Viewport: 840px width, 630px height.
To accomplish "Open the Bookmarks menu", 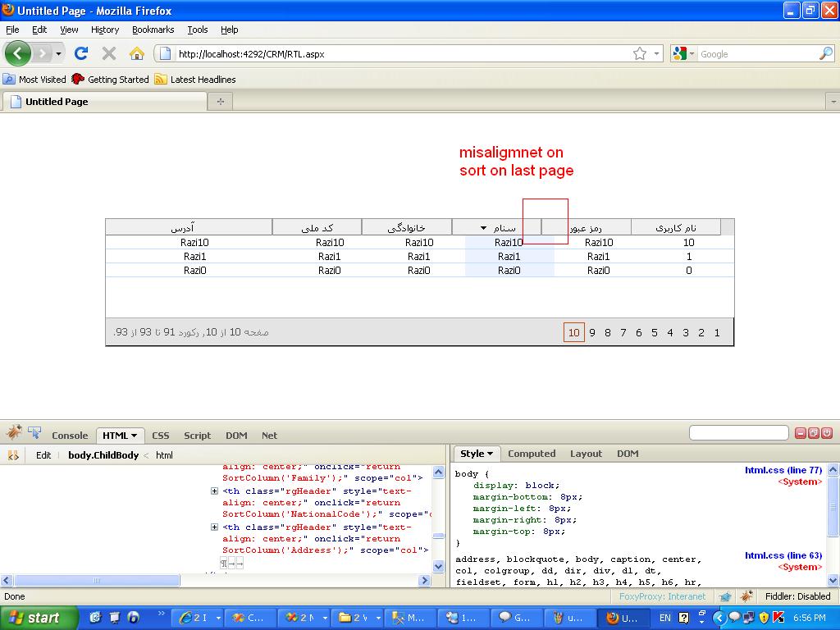I will 153,30.
